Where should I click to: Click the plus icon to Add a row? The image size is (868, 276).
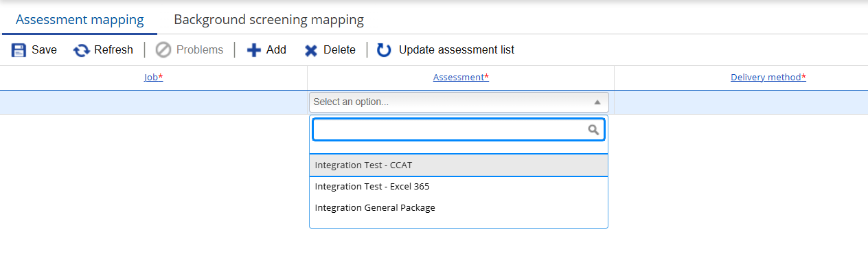254,50
